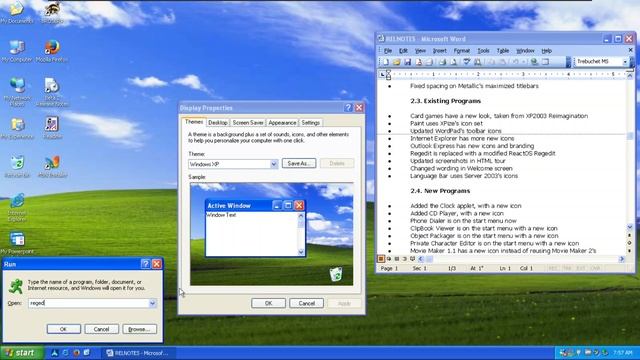Screen dimensions: 640x360
Task: Open the Insert menu in Word
Action: tap(440, 51)
